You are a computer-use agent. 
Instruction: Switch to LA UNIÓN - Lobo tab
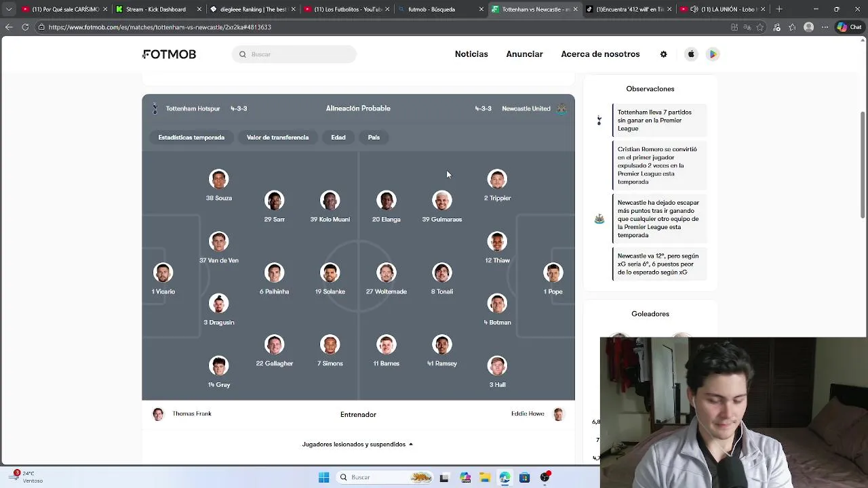pos(722,9)
